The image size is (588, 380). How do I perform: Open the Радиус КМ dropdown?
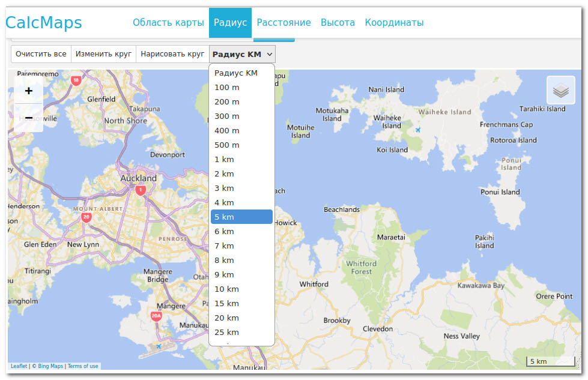(x=242, y=55)
